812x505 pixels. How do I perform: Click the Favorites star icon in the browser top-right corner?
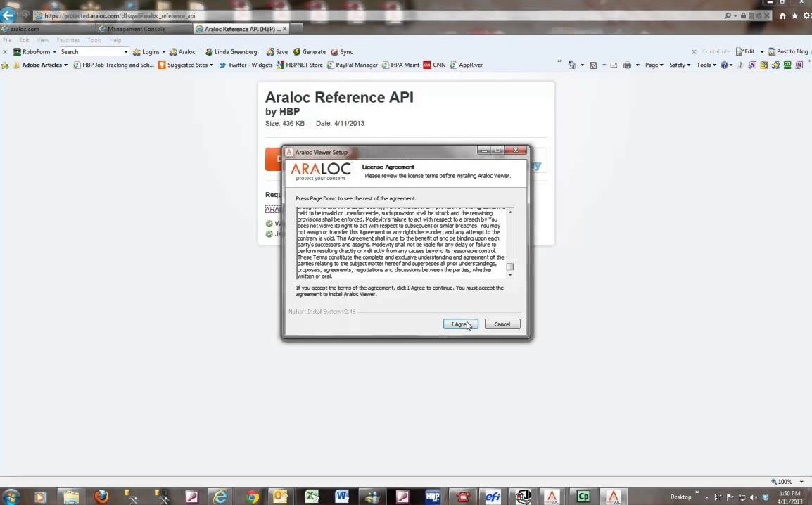[x=794, y=16]
